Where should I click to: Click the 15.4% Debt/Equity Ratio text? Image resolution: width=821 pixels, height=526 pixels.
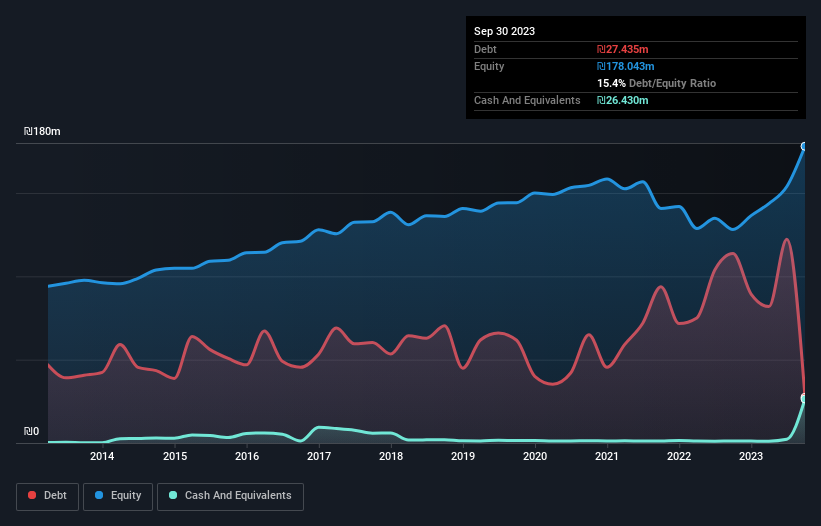tap(656, 83)
